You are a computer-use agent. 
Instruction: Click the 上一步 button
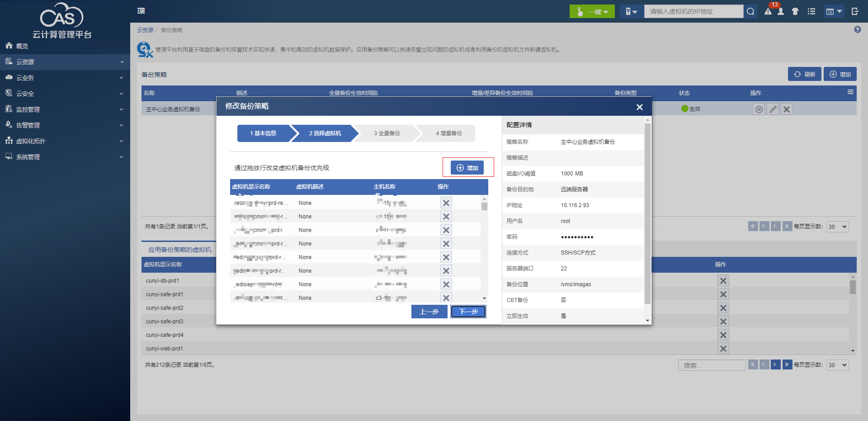429,312
